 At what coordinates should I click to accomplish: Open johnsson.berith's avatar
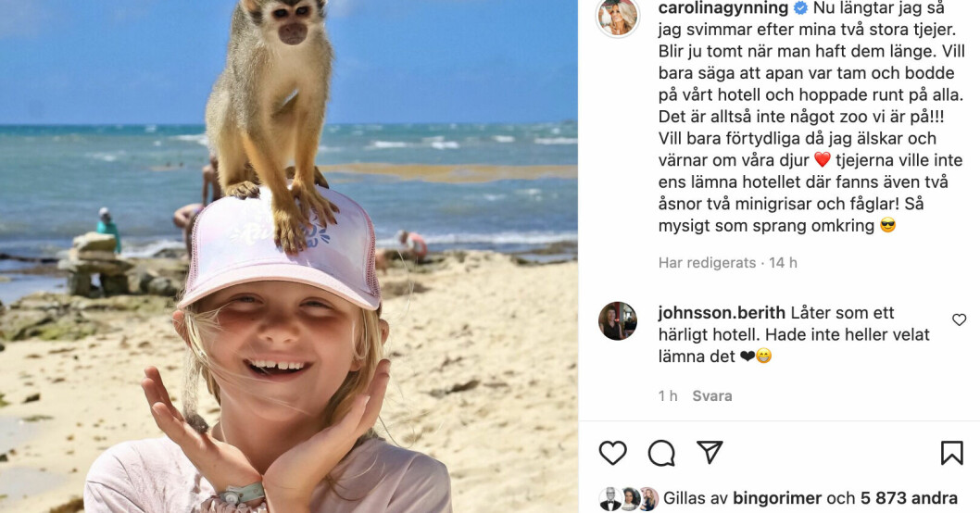pos(618,321)
